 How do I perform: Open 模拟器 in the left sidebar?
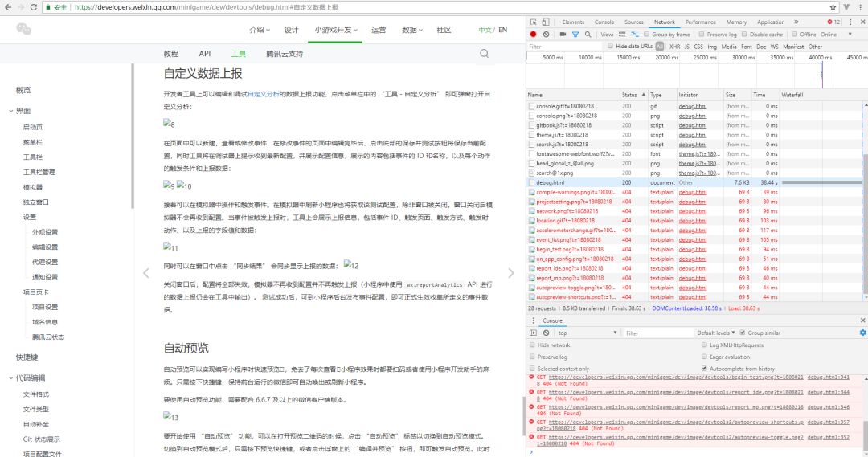pyautogui.click(x=33, y=187)
